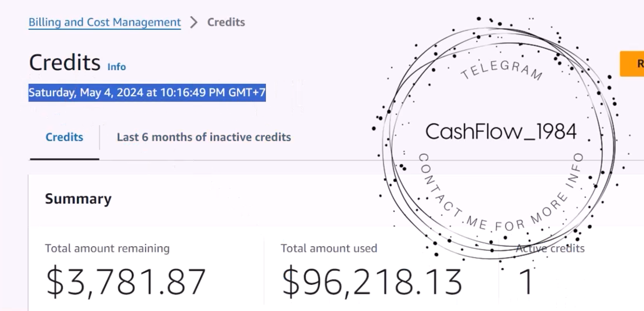Select the Total amount used label
Viewport: 644px width, 311px height.
tap(329, 249)
